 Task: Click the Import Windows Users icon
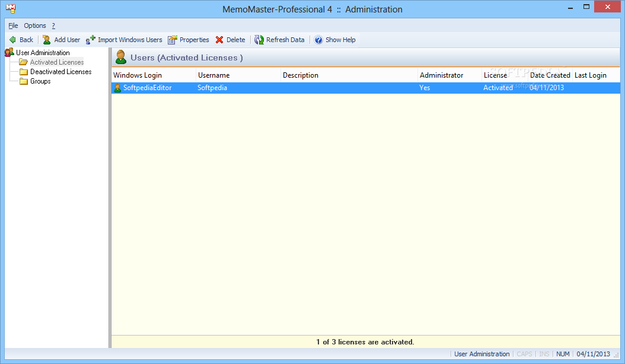pyautogui.click(x=91, y=40)
